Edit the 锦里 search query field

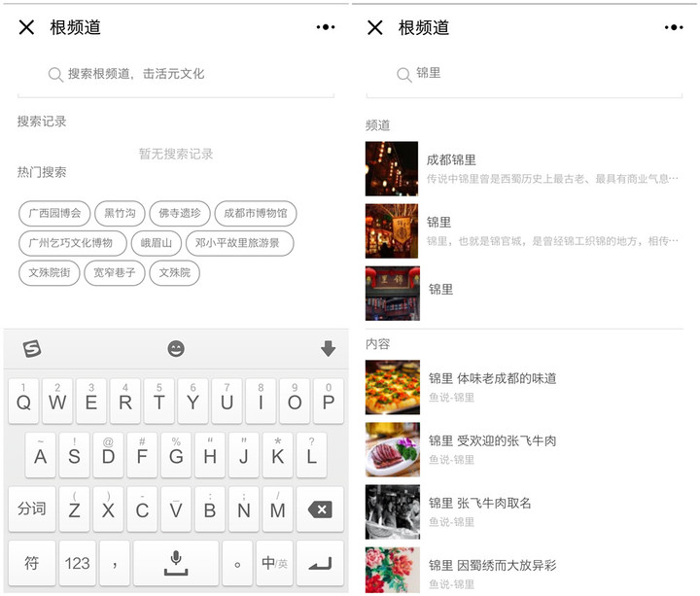tap(525, 74)
